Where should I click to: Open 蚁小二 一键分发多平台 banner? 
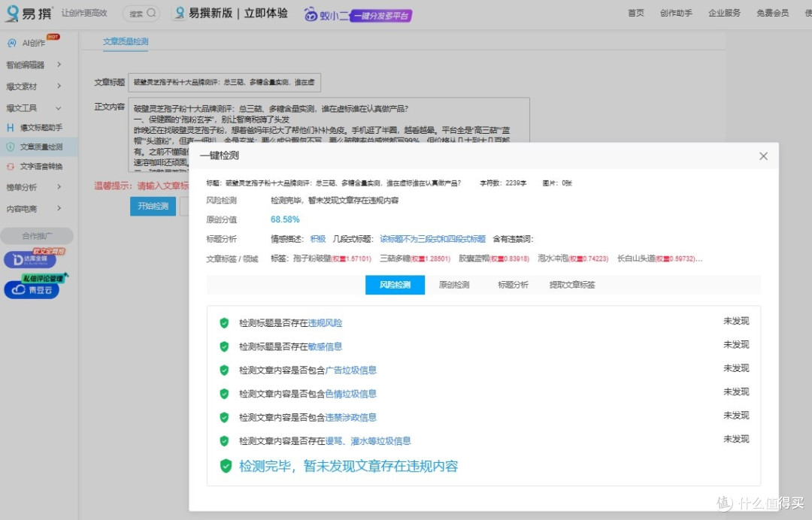[x=358, y=15]
